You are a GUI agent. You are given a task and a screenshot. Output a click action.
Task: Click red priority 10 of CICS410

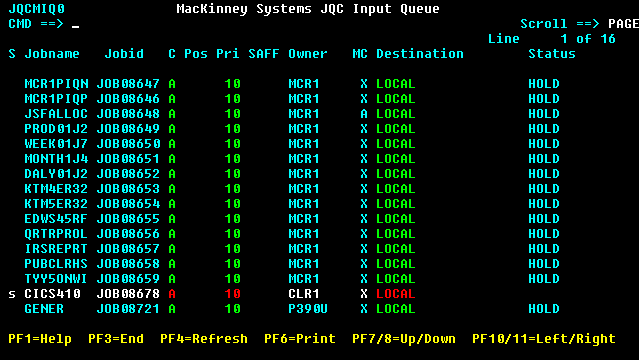click(232, 294)
